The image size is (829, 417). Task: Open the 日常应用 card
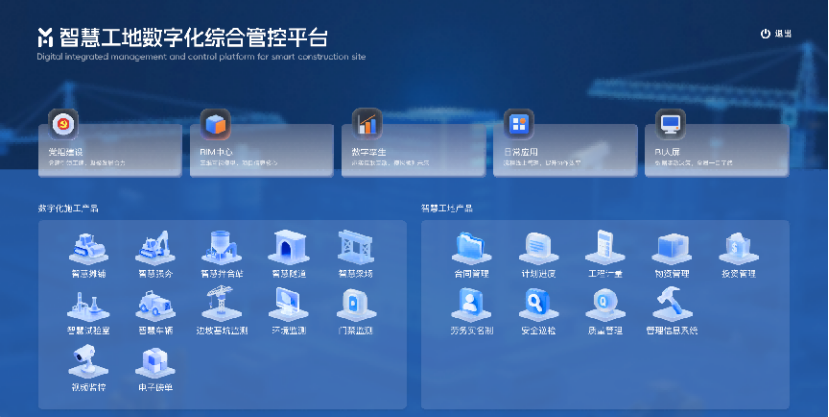[565, 150]
